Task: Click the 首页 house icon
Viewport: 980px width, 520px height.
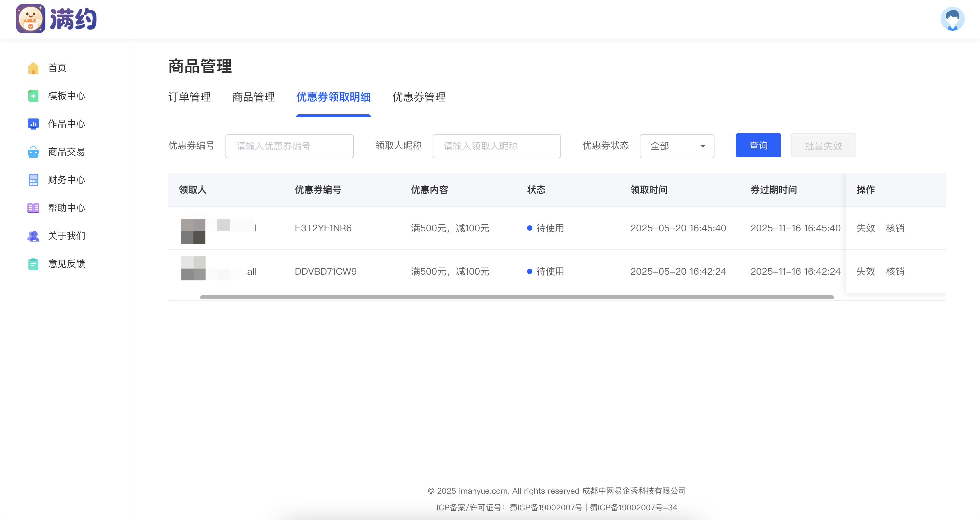Action: pyautogui.click(x=33, y=68)
